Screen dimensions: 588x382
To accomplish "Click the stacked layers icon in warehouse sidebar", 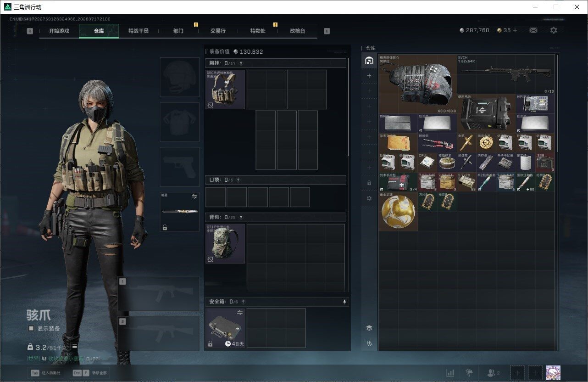I will [x=369, y=328].
